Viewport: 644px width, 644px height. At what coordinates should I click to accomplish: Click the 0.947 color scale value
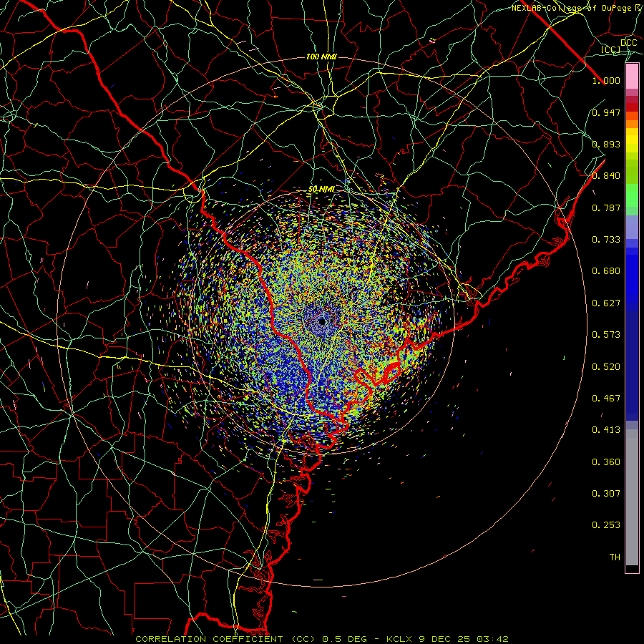point(606,112)
